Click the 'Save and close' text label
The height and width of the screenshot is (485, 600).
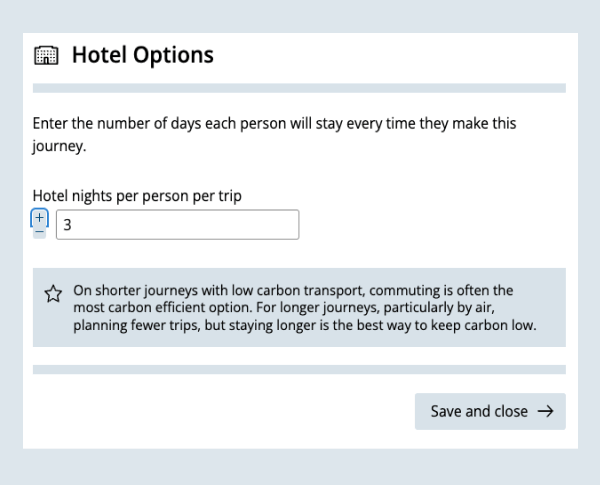[x=479, y=411]
